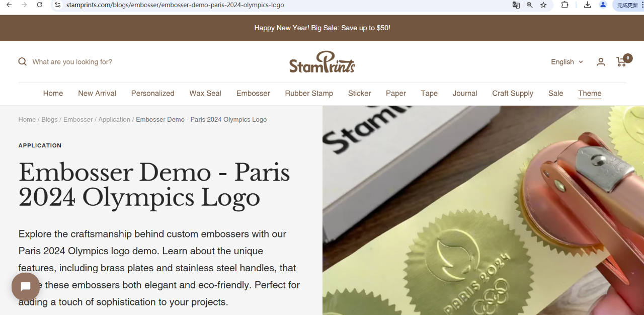The width and height of the screenshot is (644, 315).
Task: Open the browser downloads icon
Action: [587, 5]
